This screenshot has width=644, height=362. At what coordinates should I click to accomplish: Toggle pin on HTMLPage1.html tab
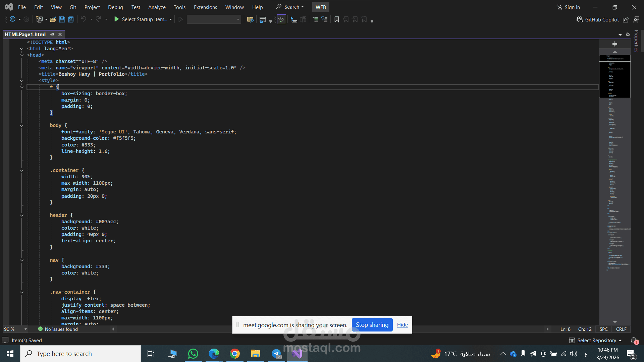[x=52, y=35]
